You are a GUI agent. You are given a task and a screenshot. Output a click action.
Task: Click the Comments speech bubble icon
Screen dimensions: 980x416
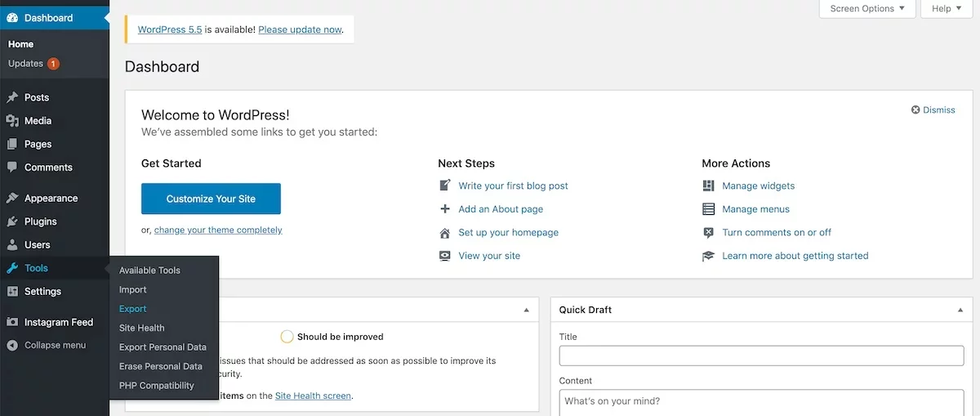coord(12,168)
